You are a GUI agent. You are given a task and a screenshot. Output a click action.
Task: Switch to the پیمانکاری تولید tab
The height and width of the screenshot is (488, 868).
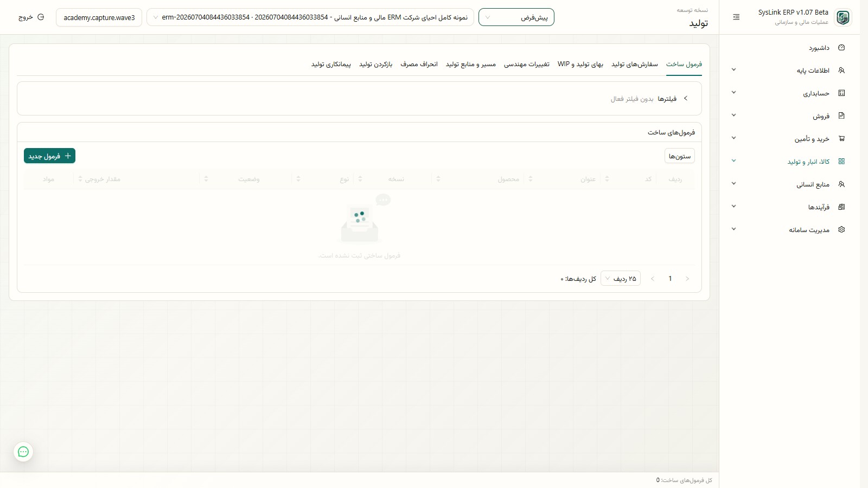(331, 64)
